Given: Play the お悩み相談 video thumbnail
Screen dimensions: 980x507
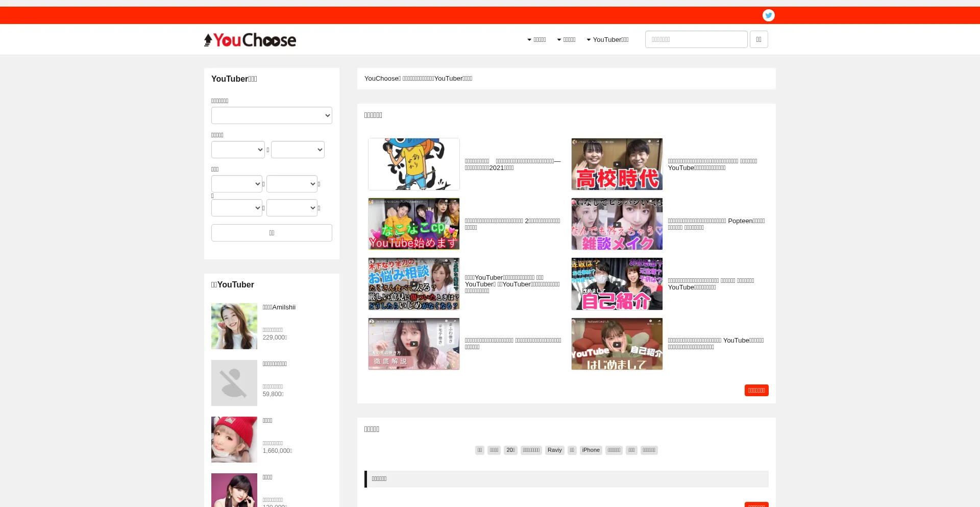Looking at the screenshot, I should pos(413,284).
